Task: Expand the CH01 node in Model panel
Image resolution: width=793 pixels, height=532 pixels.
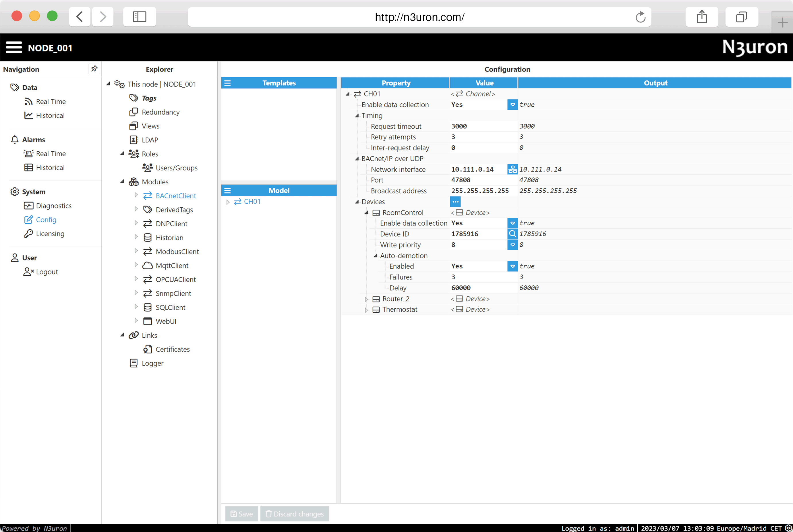Action: click(228, 202)
